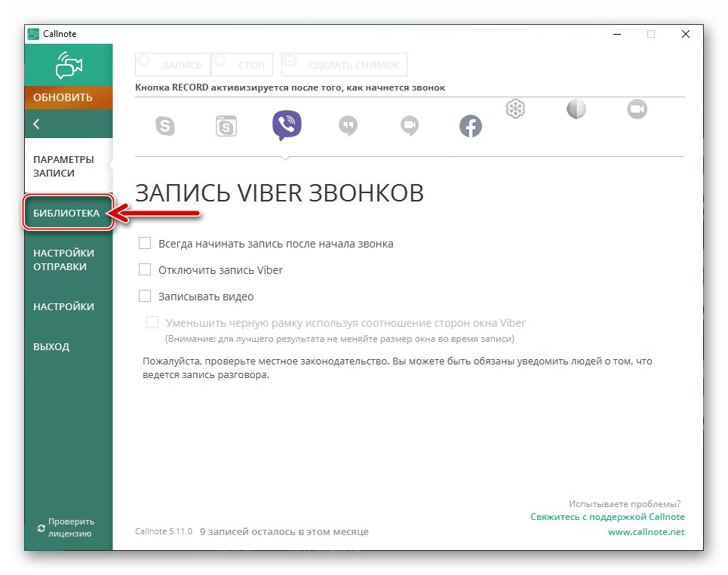Screen dimensions: 728x575
Task: Click the license refresh arrows icon
Action: (x=41, y=528)
